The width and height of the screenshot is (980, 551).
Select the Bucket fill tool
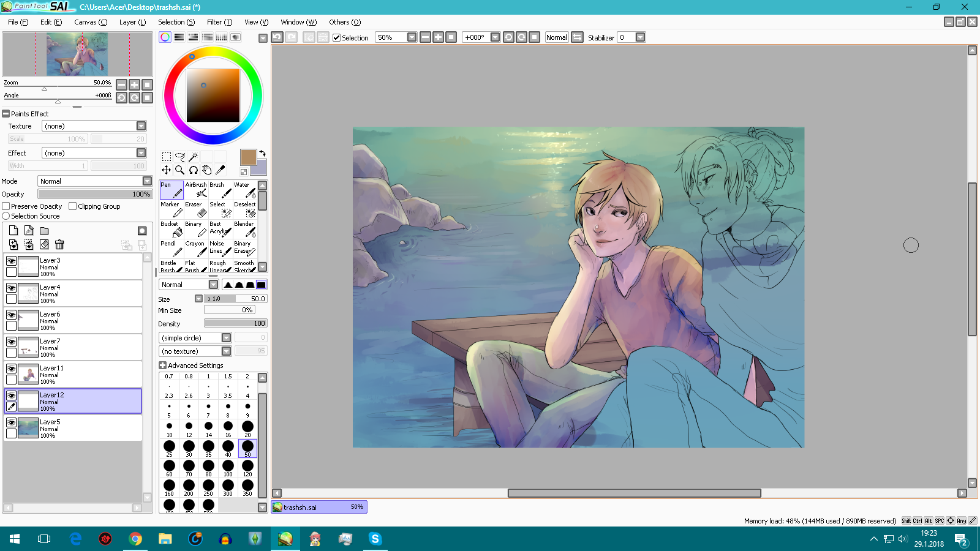pyautogui.click(x=171, y=228)
